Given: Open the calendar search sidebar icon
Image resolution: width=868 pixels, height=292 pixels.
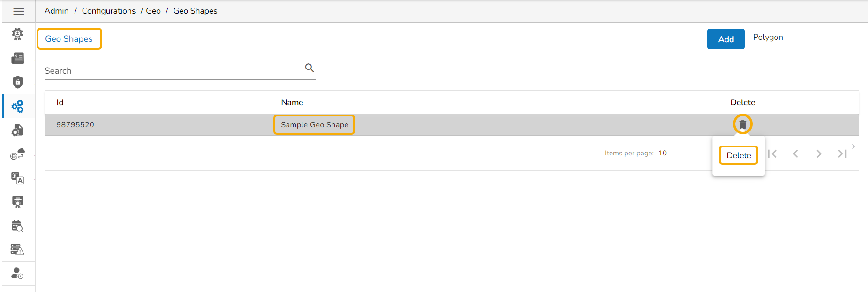Looking at the screenshot, I should (x=17, y=226).
